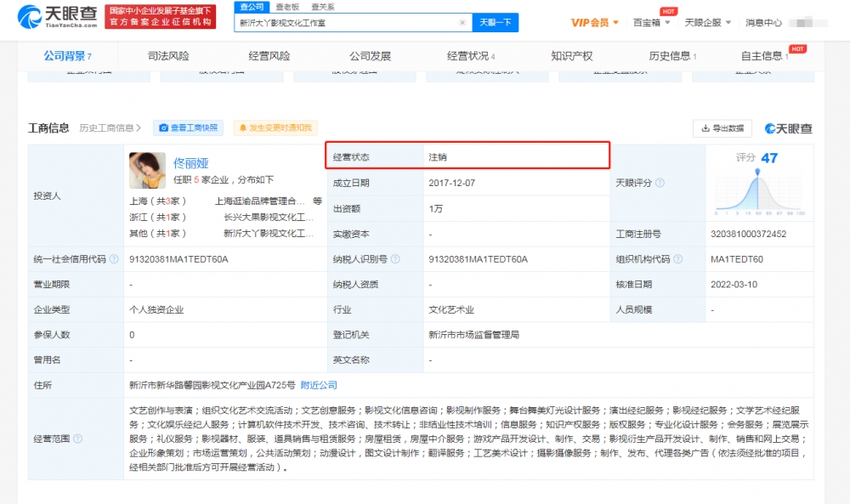Click the 天眼一下 search button
The height and width of the screenshot is (504, 850).
click(x=495, y=22)
